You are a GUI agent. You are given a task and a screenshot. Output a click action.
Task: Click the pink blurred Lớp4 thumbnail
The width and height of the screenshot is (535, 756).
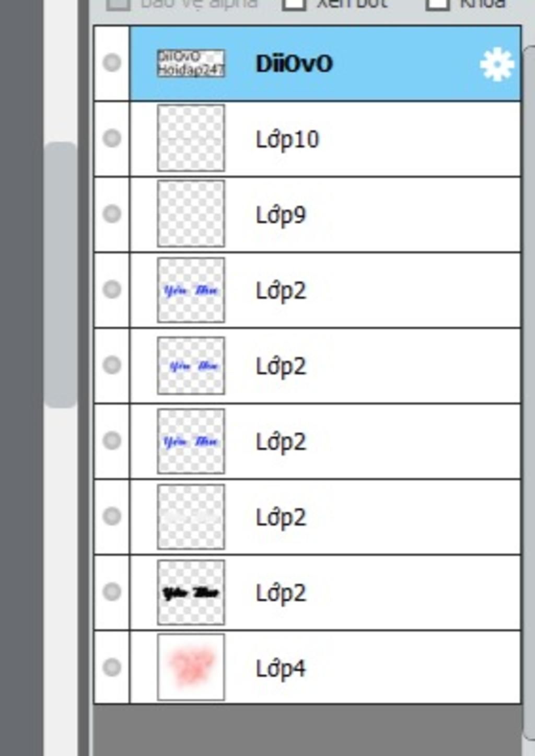191,667
